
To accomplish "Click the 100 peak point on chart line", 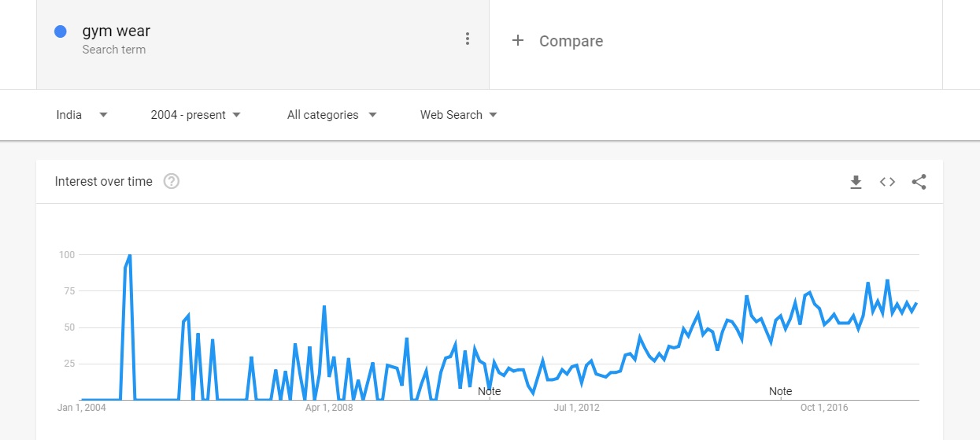I will click(130, 255).
